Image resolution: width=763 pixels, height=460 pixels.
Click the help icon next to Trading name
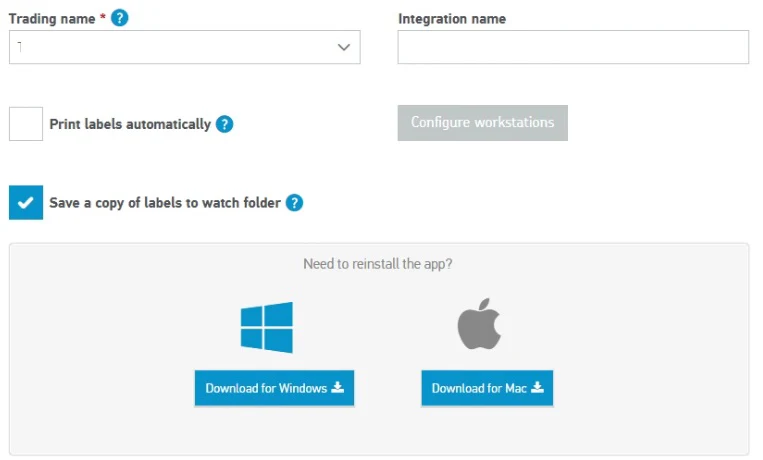pos(120,18)
